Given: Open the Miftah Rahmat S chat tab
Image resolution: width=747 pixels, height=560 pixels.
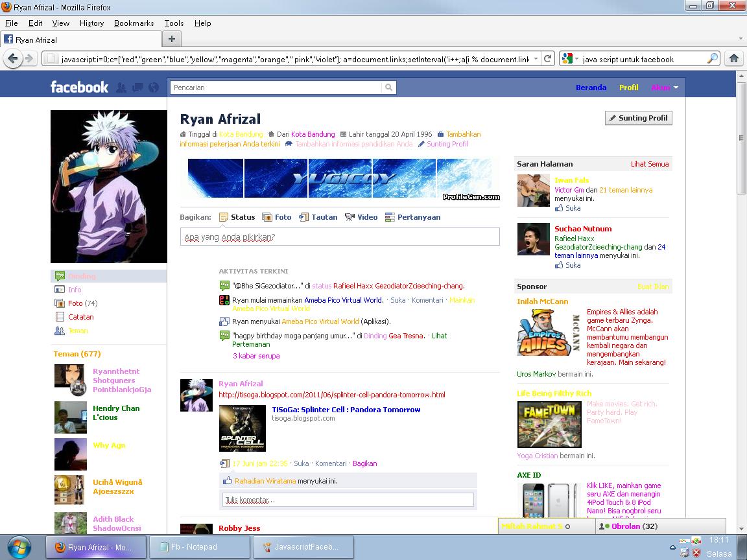Looking at the screenshot, I should coord(547,526).
